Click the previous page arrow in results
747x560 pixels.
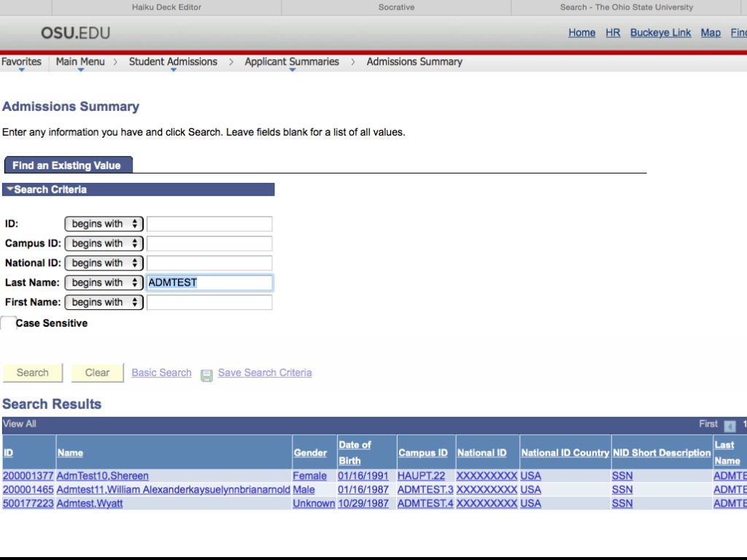[729, 426]
